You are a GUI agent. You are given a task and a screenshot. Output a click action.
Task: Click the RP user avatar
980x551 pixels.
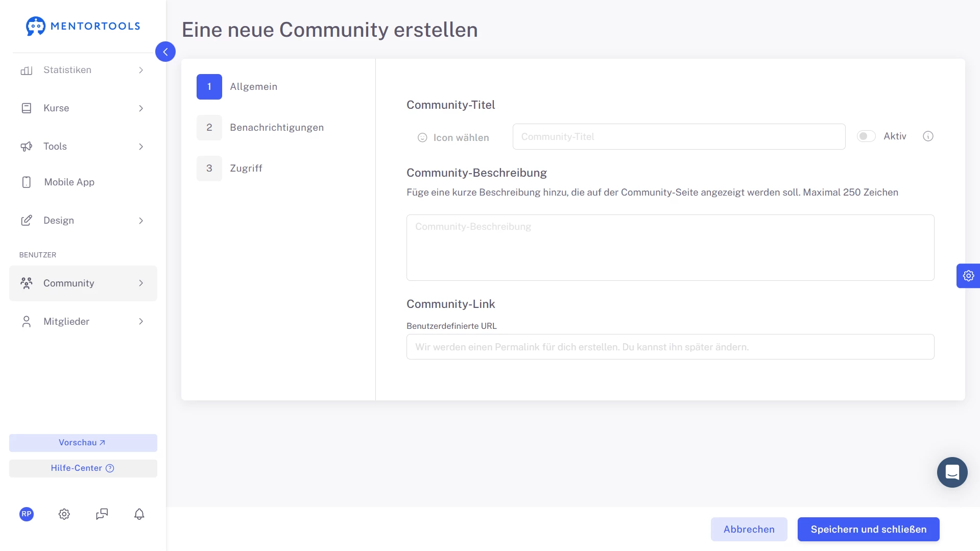pyautogui.click(x=27, y=514)
